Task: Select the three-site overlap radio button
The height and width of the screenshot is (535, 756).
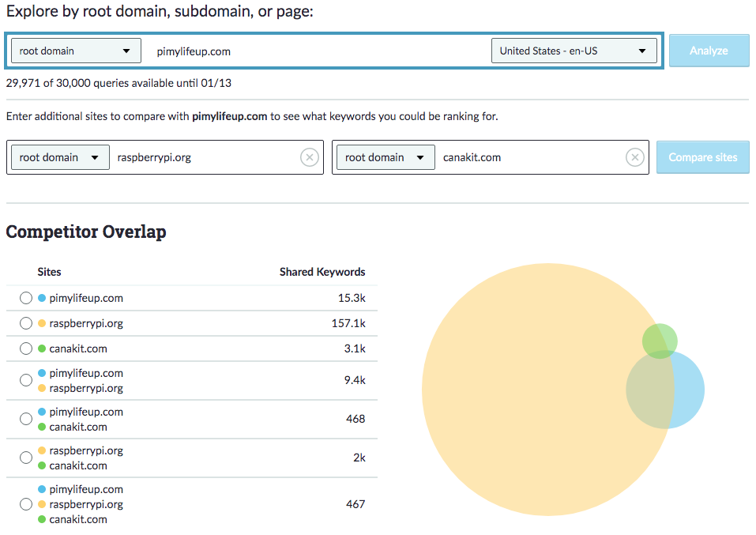Action: [26, 504]
